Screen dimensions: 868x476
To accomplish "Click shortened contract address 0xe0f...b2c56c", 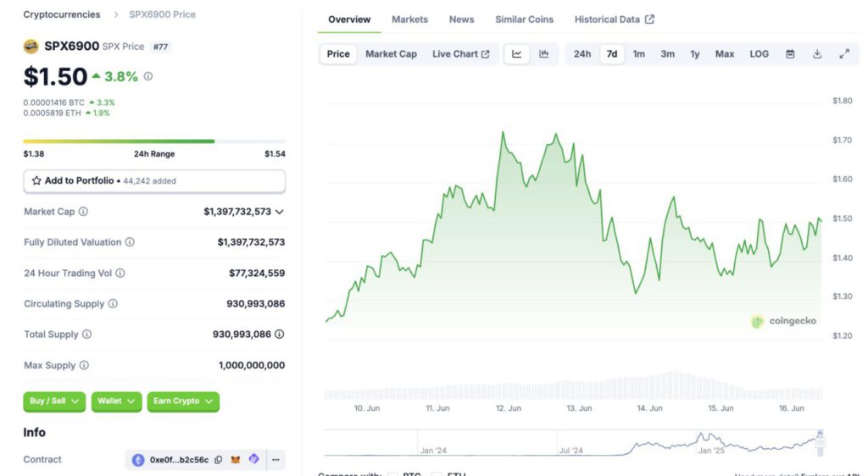I will [x=179, y=460].
